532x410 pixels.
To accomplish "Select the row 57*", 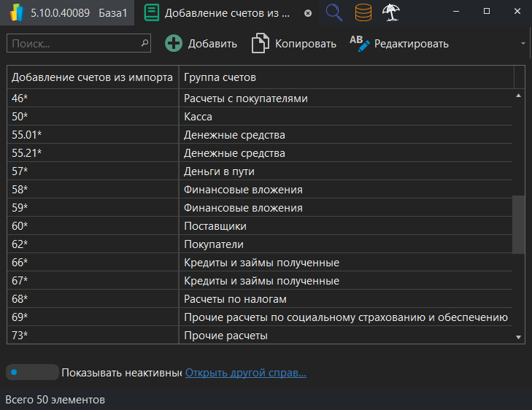I will click(x=260, y=171).
